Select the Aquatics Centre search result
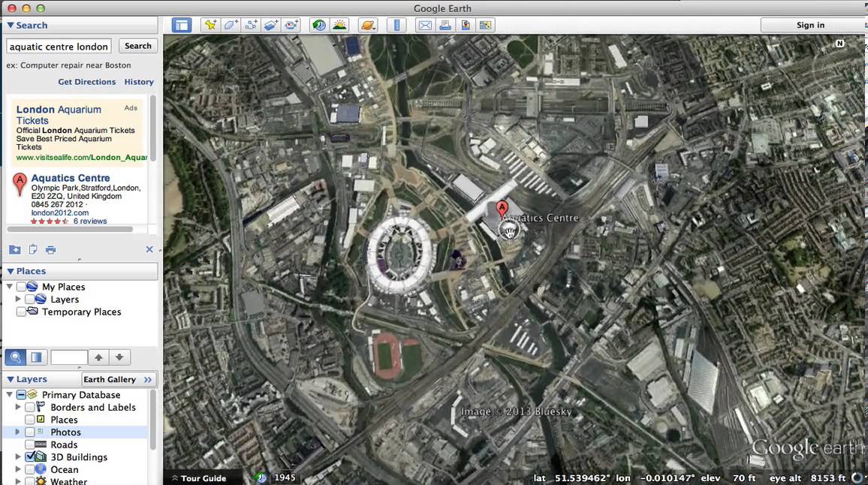This screenshot has width=868, height=485. pyautogui.click(x=71, y=178)
